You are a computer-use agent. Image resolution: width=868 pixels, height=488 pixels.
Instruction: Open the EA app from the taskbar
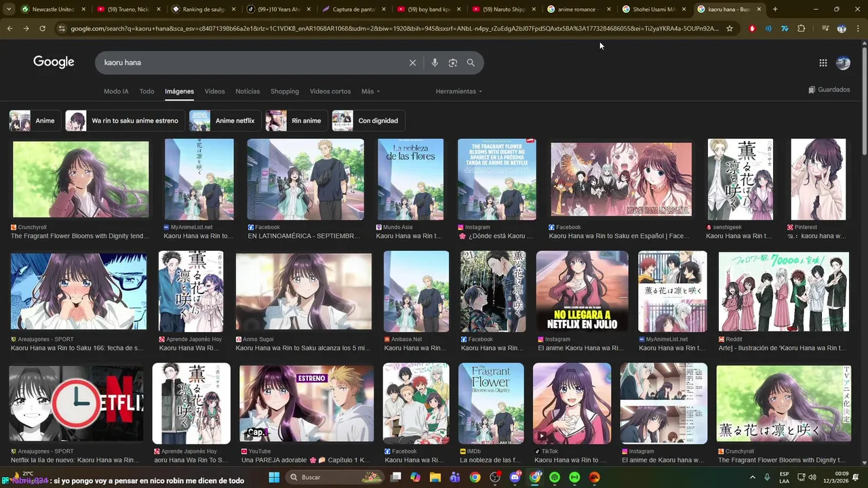coord(595,477)
